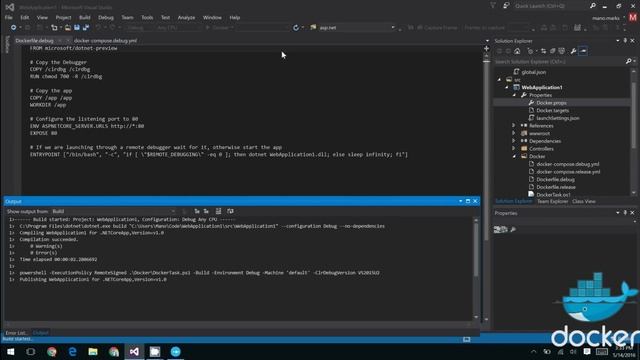Open the File menu
Image resolution: width=640 pixels, height=360 pixels.
(9, 18)
